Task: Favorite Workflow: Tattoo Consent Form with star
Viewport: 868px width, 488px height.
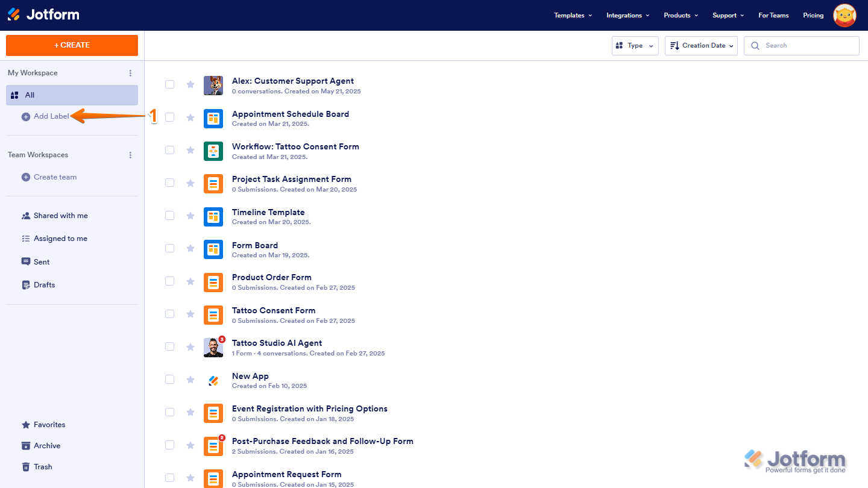Action: (x=190, y=150)
